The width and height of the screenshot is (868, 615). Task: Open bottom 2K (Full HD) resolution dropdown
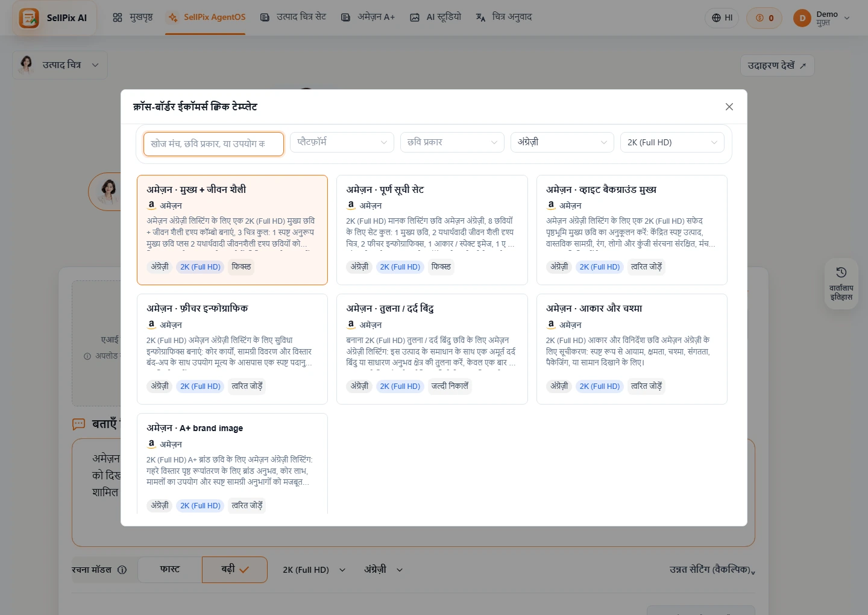point(314,570)
